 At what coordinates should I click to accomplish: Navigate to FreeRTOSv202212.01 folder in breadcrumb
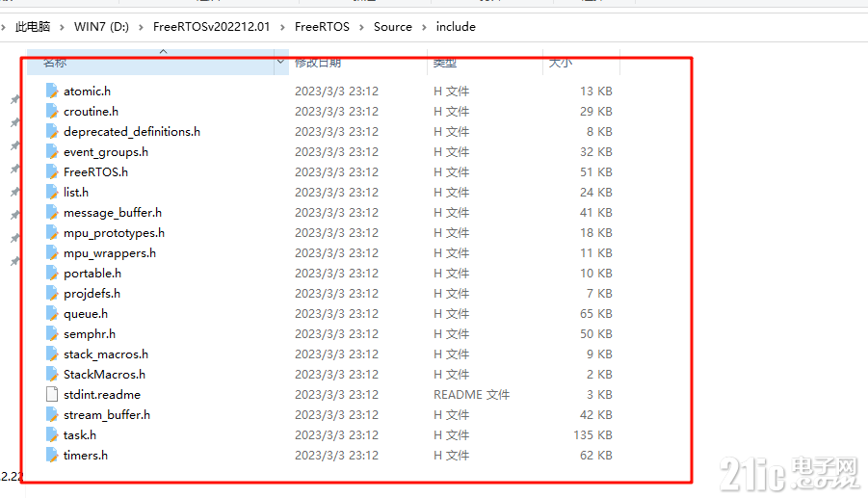tap(212, 27)
